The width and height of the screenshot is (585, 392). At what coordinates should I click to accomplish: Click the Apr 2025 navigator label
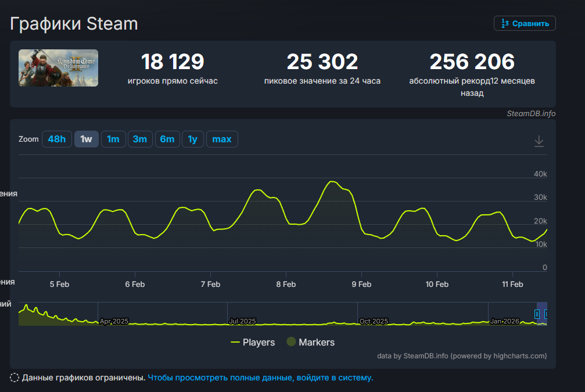point(114,321)
